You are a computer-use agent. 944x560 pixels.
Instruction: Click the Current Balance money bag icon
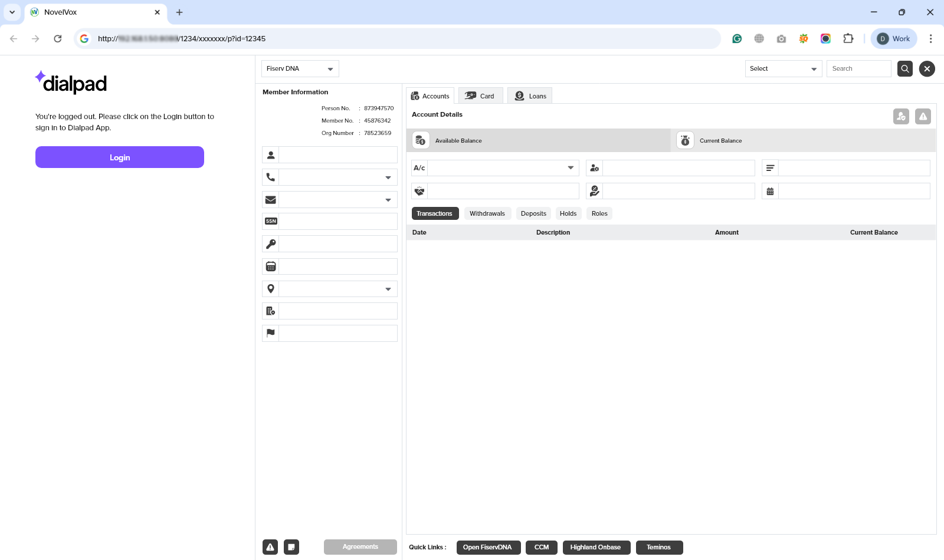coord(685,140)
